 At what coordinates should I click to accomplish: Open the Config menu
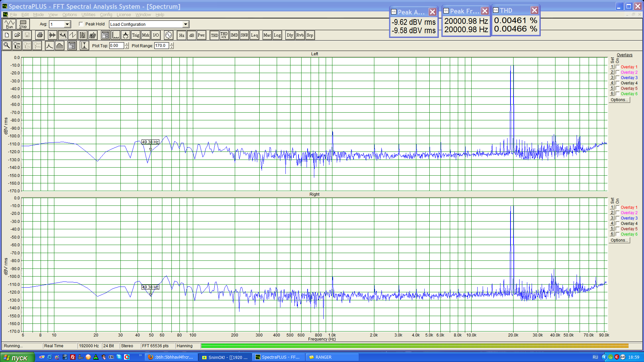click(106, 15)
